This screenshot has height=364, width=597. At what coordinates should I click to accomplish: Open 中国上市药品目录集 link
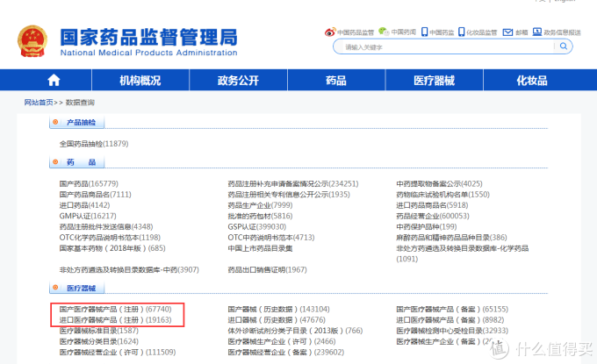(261, 248)
